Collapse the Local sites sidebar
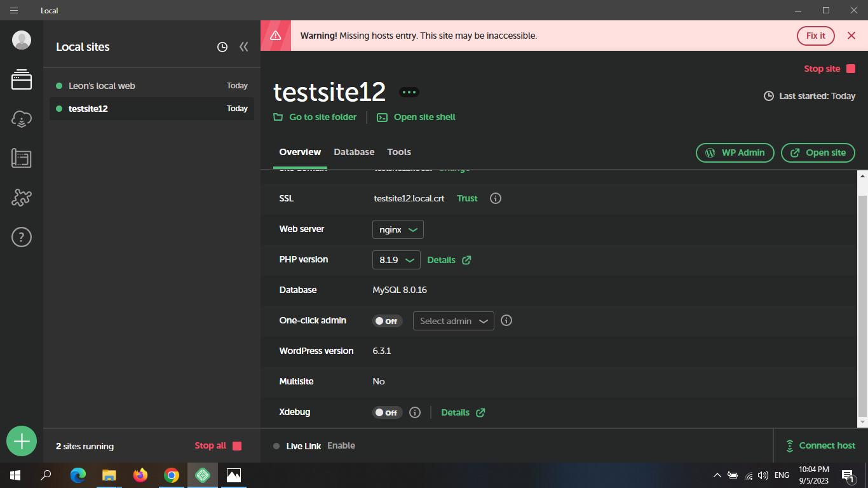This screenshot has width=868, height=488. 243,47
